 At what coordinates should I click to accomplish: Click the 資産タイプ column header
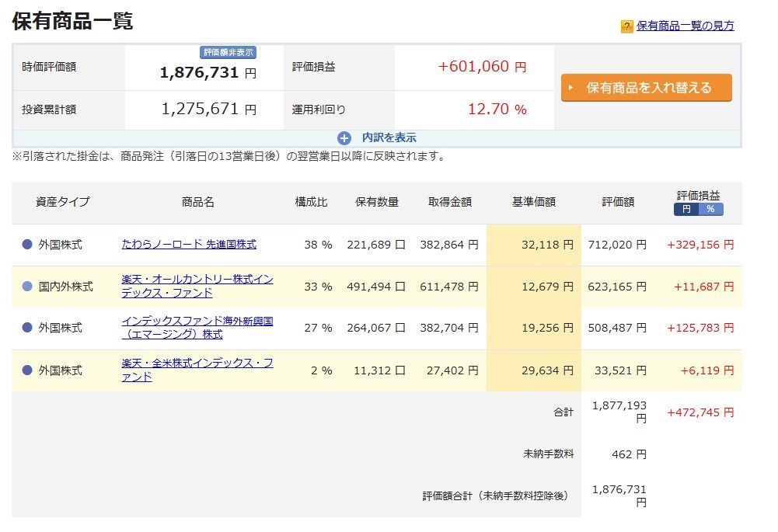[63, 202]
